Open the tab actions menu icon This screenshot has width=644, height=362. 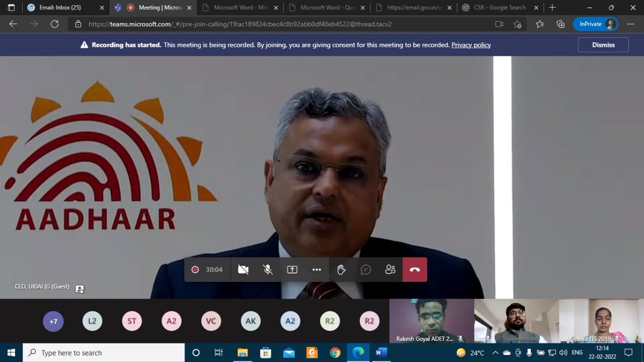coord(11,8)
